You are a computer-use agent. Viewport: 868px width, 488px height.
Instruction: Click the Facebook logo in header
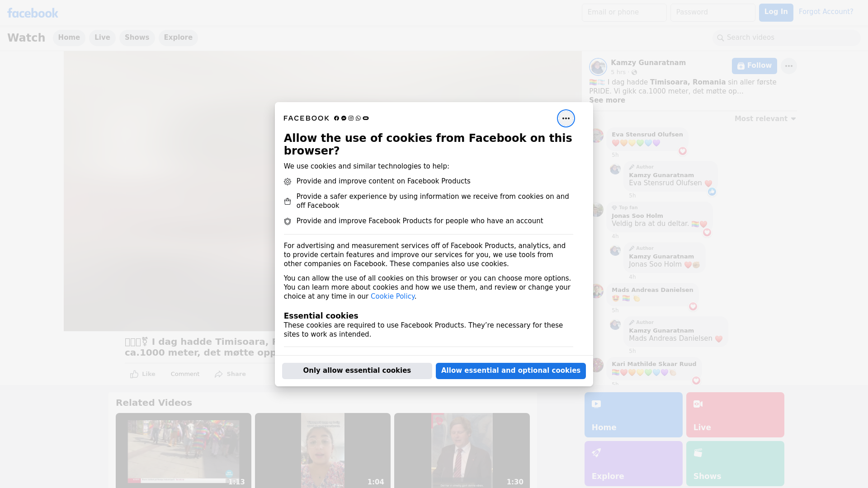(33, 13)
